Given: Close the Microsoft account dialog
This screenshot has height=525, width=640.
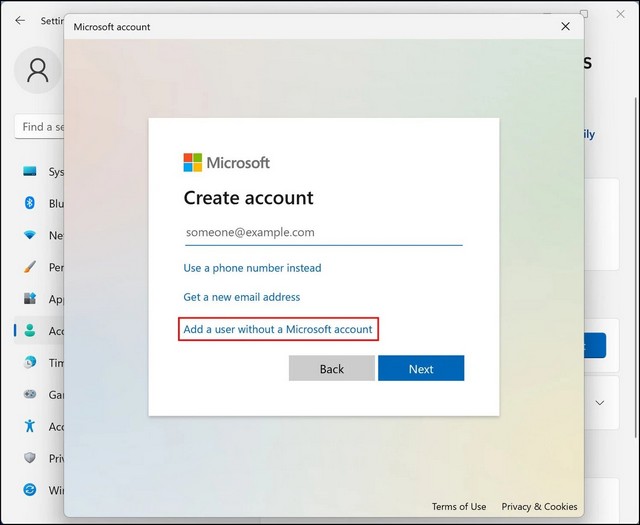Looking at the screenshot, I should point(565,27).
